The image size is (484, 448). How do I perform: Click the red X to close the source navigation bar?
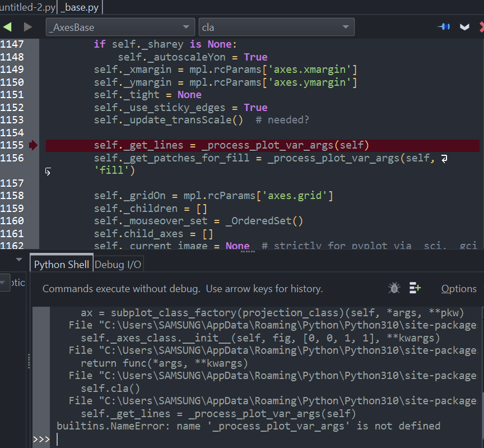[481, 26]
